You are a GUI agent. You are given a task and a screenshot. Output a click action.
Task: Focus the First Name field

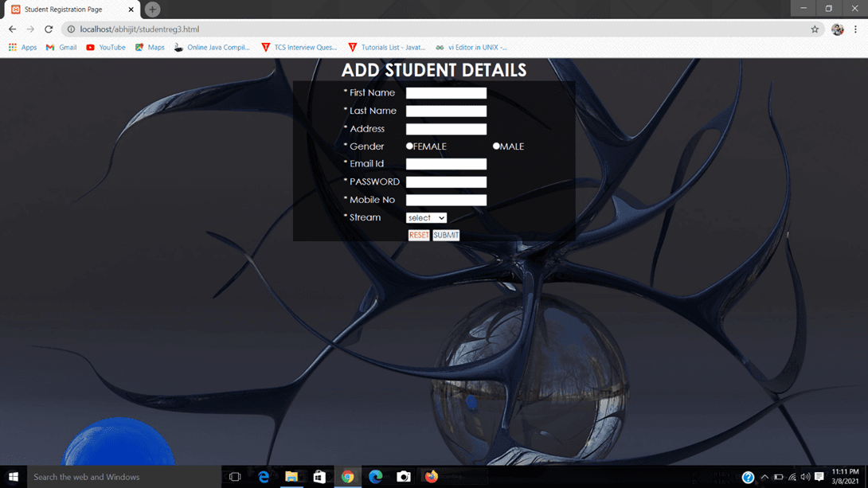click(446, 93)
